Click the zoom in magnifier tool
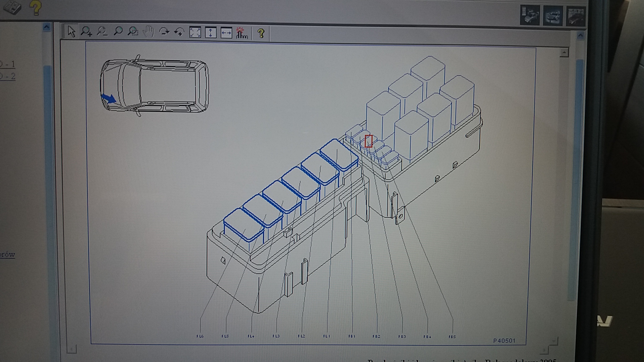Screen dimensions: 644x362 click(86, 32)
